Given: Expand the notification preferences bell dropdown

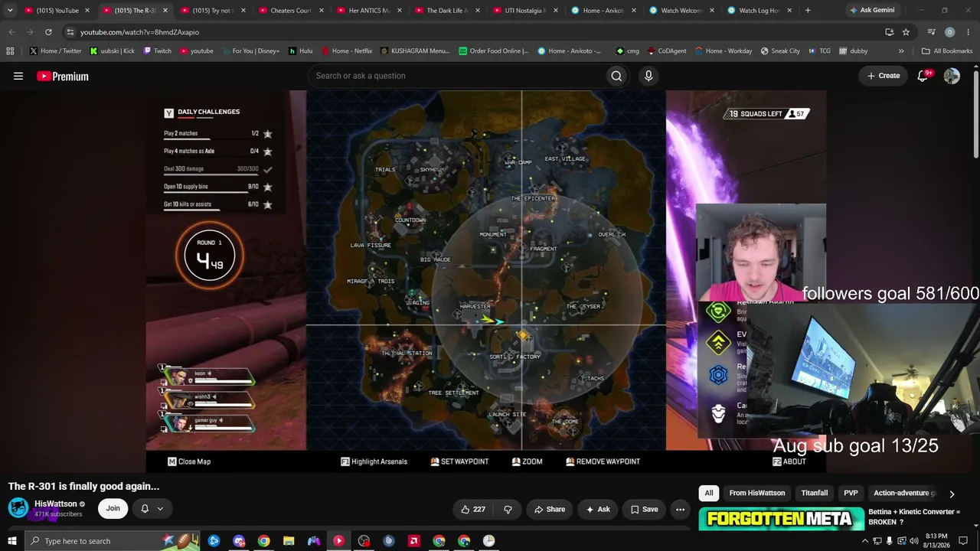Looking at the screenshot, I should pos(152,509).
